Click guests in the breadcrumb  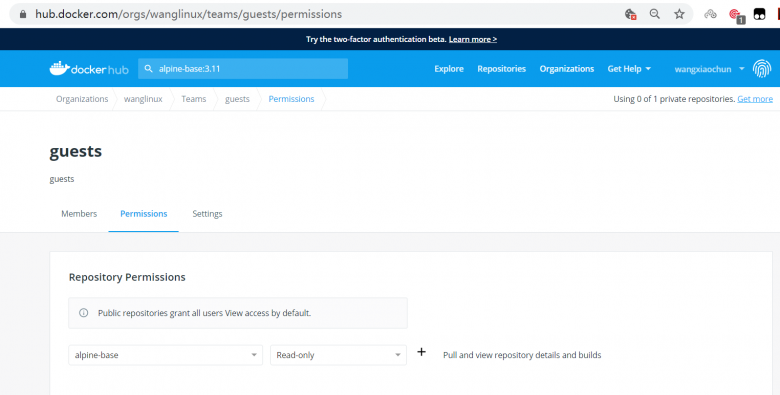pyautogui.click(x=237, y=99)
